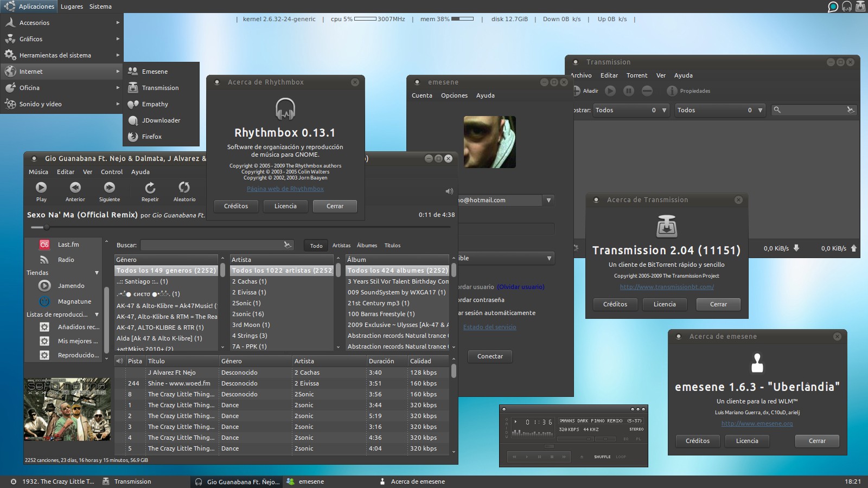Select Reproducido... playlist
The image size is (868, 488).
pyautogui.click(x=78, y=355)
